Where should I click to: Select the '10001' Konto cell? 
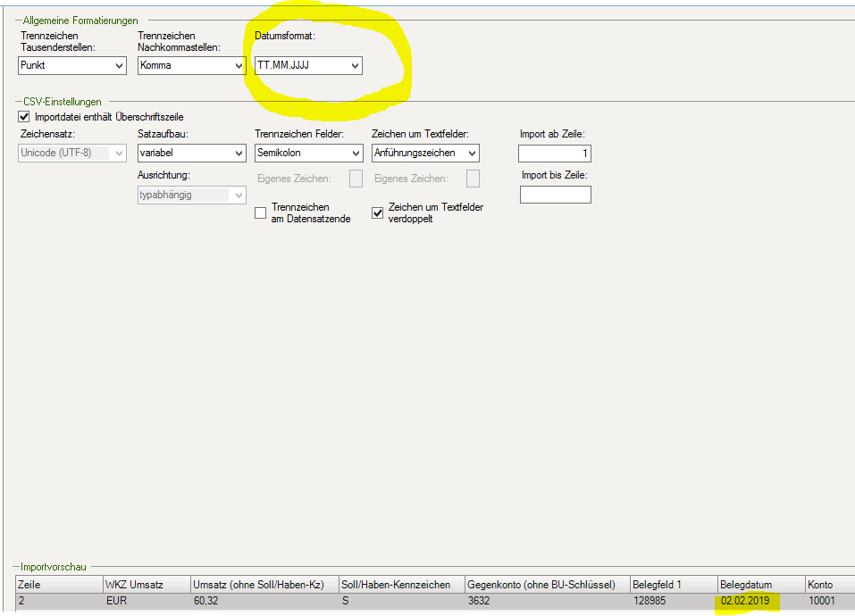tap(831, 602)
